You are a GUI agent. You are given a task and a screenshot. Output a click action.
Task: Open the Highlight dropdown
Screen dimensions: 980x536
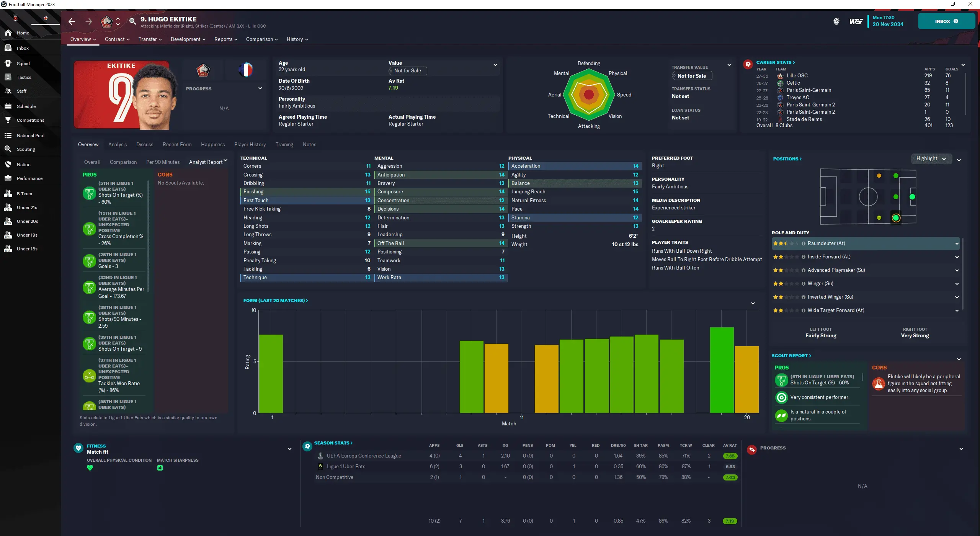(931, 159)
